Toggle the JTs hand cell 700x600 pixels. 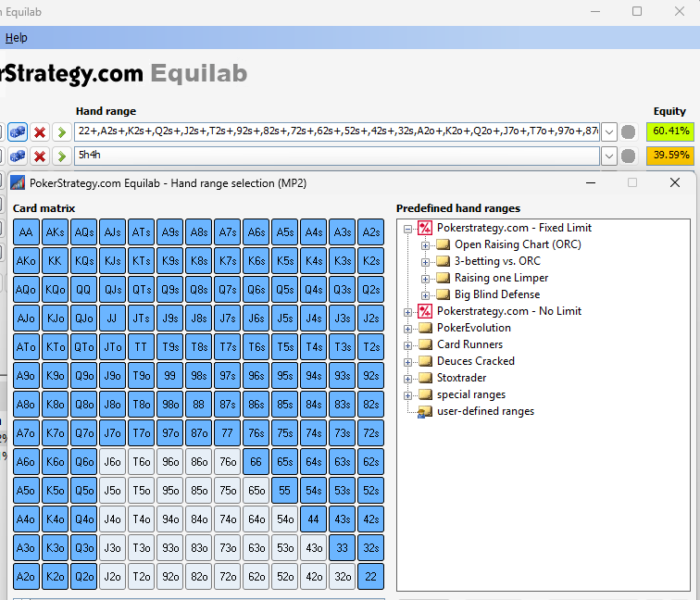(141, 319)
